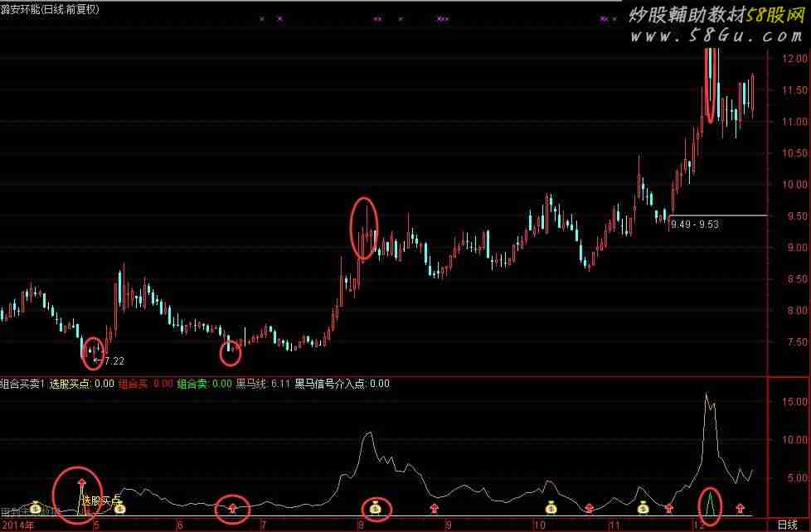Click the 7 month label on time axis
Screen dimensions: 811x532
tap(264, 526)
